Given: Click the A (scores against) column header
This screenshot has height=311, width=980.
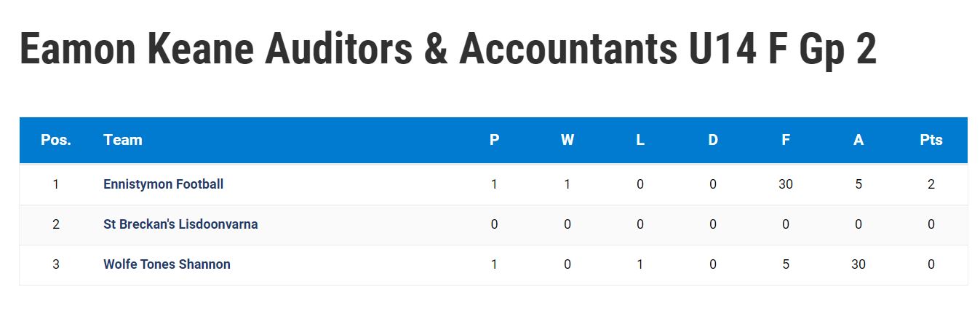Looking at the screenshot, I should 859,140.
